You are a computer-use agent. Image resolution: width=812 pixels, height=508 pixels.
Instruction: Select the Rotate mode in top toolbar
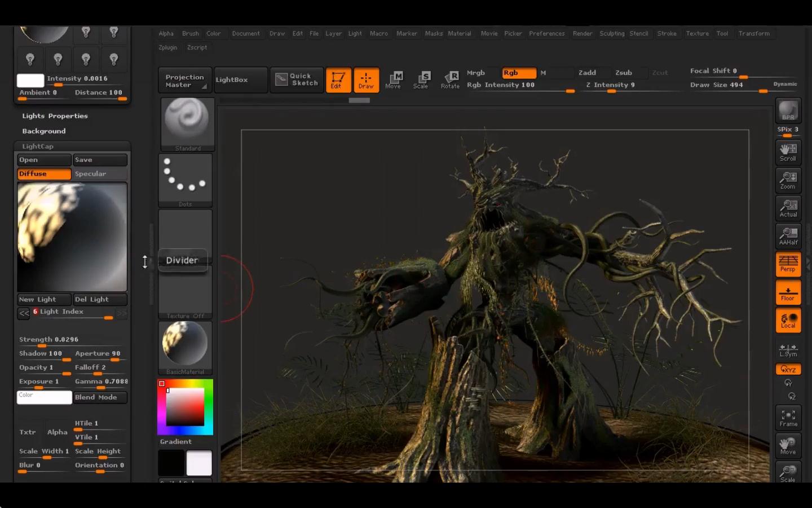(450, 80)
